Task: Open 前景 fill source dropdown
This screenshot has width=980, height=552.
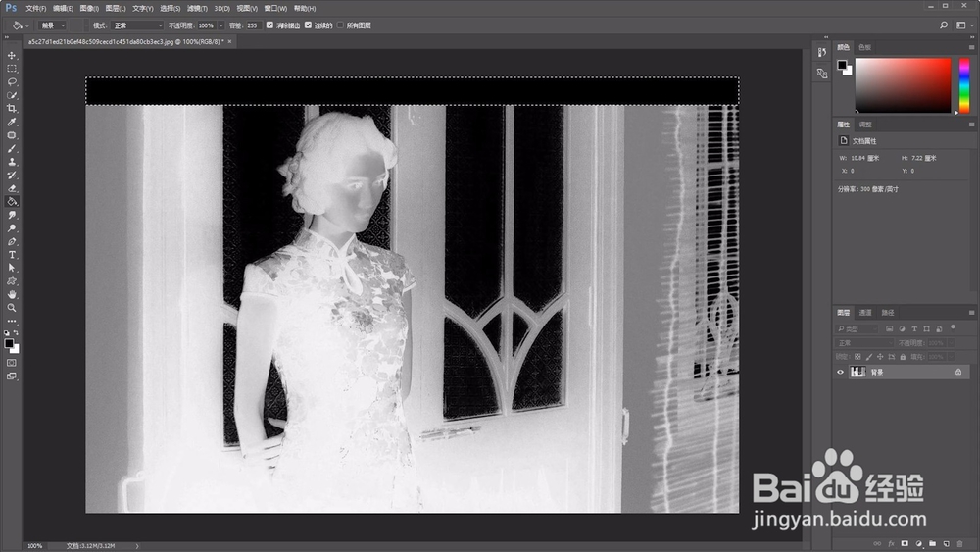Action: [x=53, y=25]
